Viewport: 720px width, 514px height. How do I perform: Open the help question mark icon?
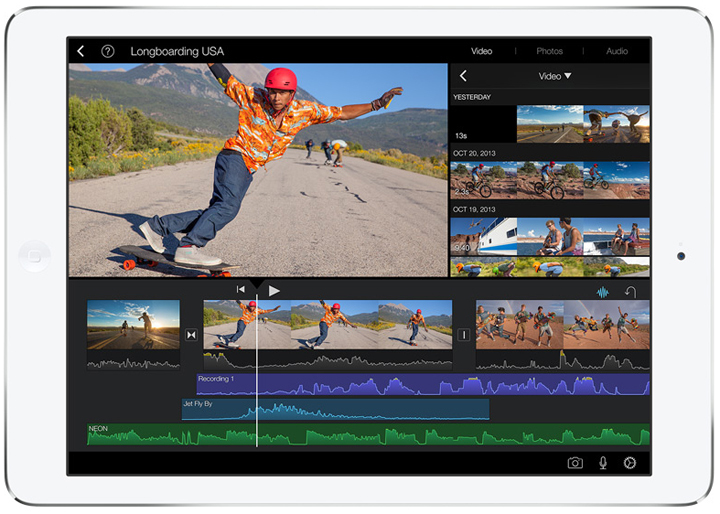point(107,51)
